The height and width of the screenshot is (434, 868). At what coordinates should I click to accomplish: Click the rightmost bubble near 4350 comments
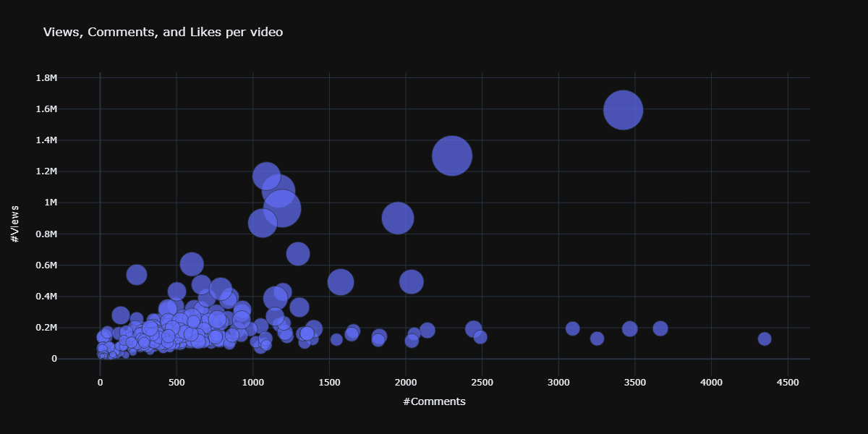765,339
